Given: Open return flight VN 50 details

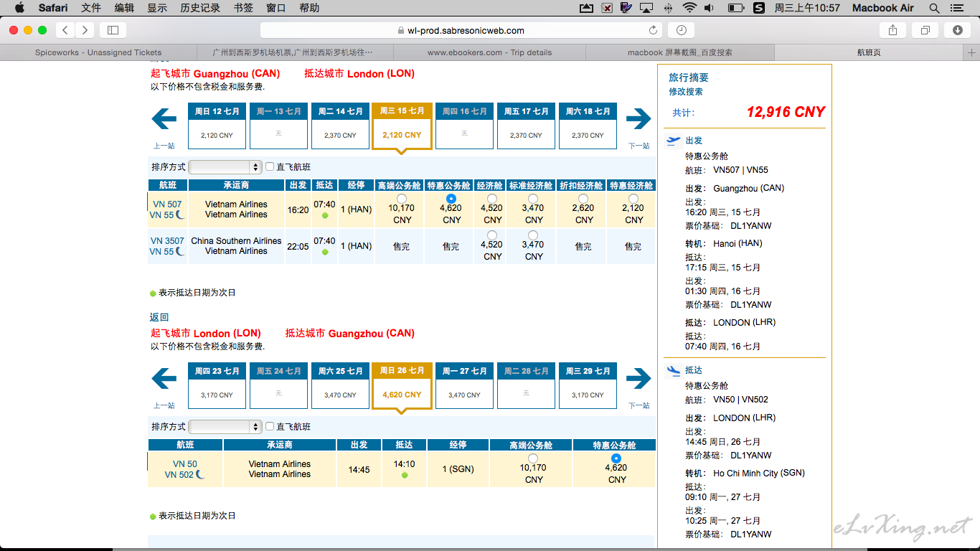Looking at the screenshot, I should (185, 464).
